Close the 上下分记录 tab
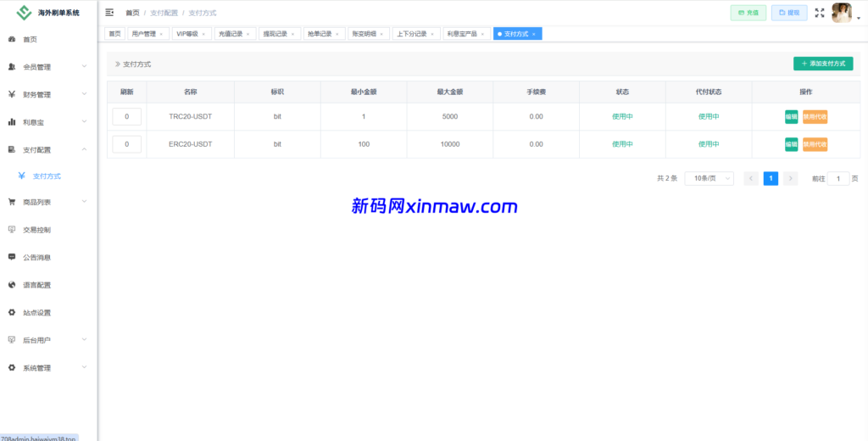868x441 pixels. point(431,35)
